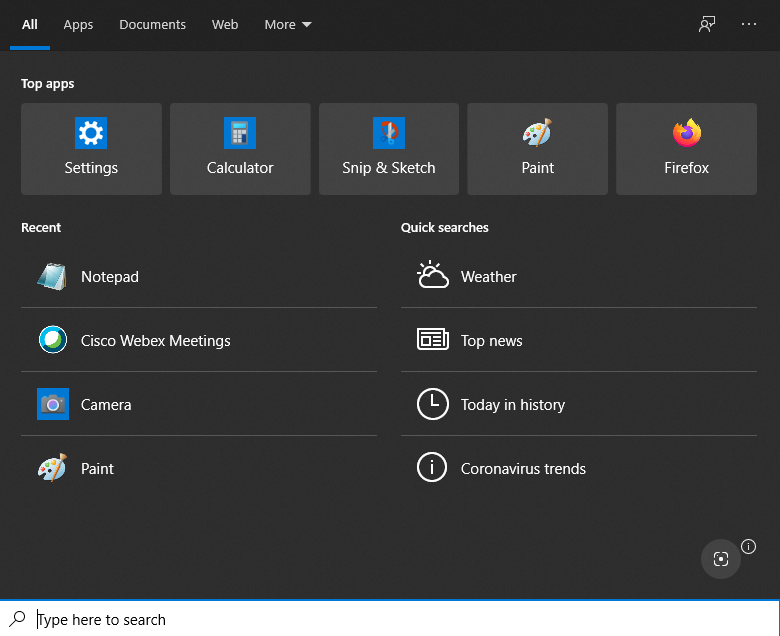Screen dimensions: 780x636
Task: Select Cisco Webex Meetings text entry
Action: click(156, 341)
